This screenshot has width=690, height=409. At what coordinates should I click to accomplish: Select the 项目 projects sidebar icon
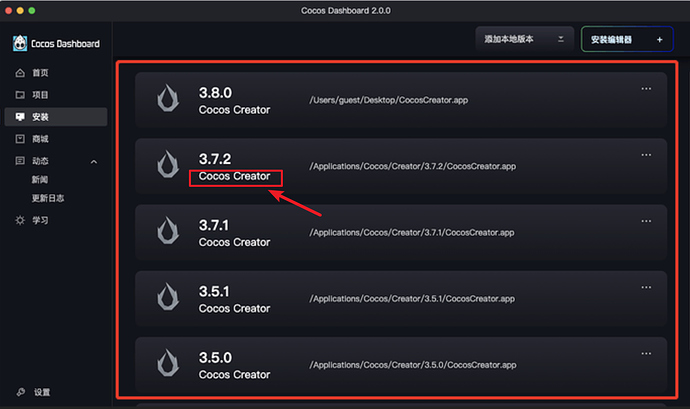point(20,95)
